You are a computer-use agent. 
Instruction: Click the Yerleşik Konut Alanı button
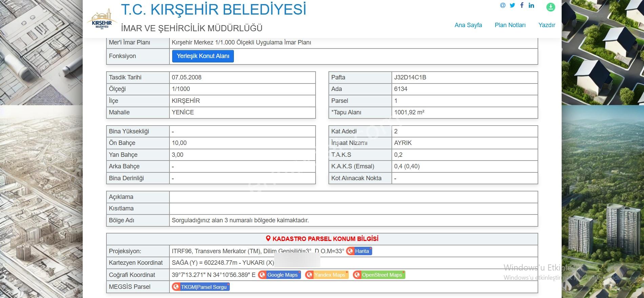tap(203, 56)
